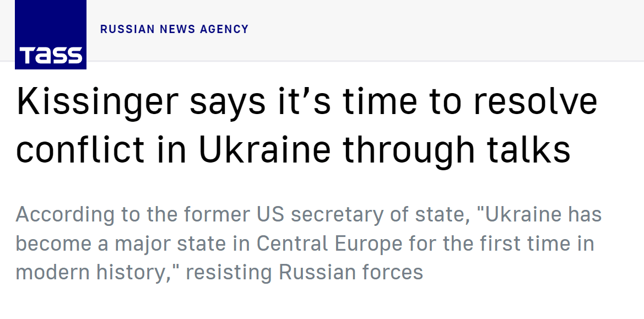Open the Kissinger article headline

pyautogui.click(x=306, y=126)
